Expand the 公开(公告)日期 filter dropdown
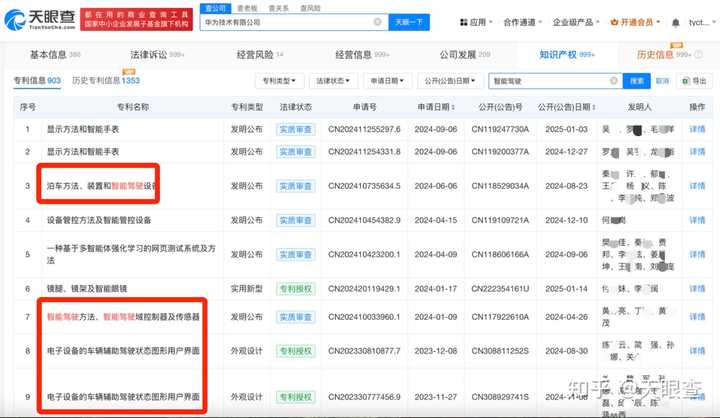This screenshot has height=418, width=720. [449, 81]
